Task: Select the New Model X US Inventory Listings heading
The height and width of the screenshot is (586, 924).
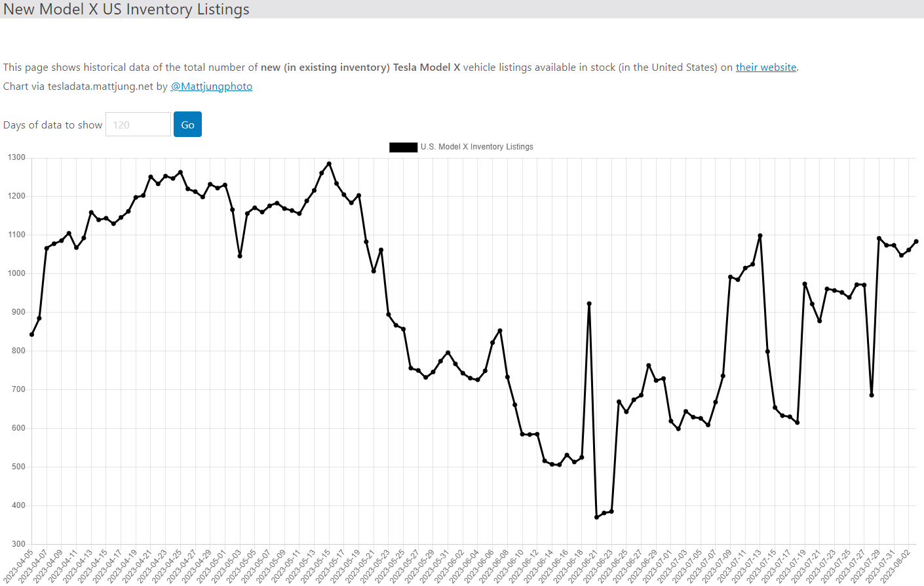Action: [126, 9]
